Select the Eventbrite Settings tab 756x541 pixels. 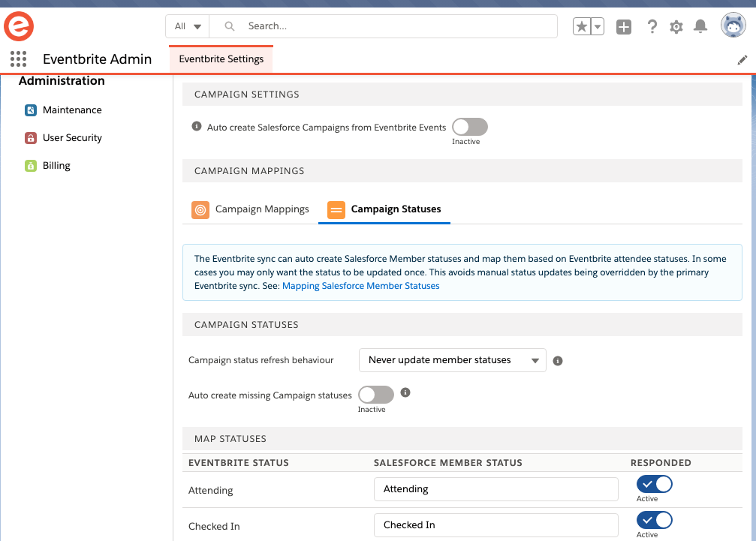pyautogui.click(x=221, y=59)
